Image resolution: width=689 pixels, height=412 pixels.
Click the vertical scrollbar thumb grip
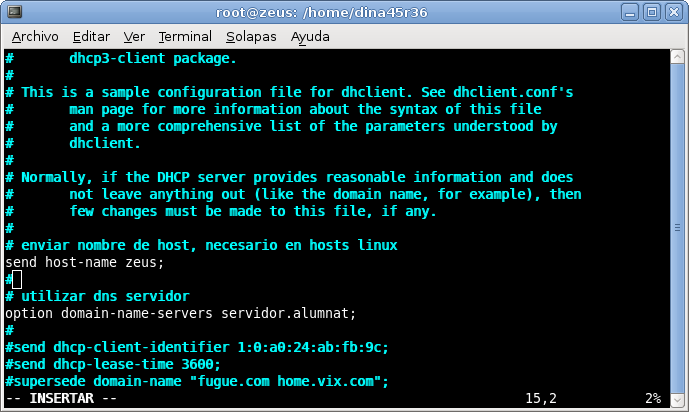coord(677,228)
